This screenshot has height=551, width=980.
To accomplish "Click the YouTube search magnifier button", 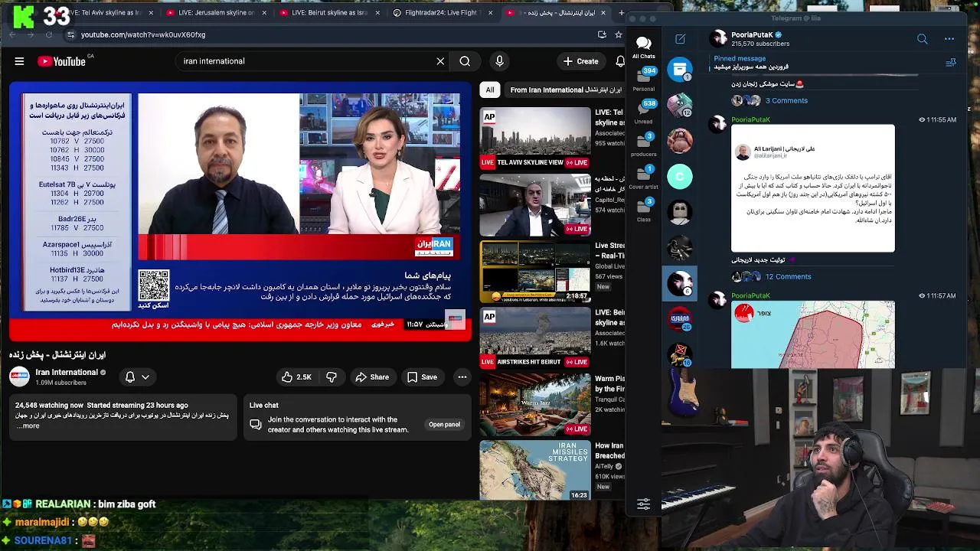I will pos(465,61).
